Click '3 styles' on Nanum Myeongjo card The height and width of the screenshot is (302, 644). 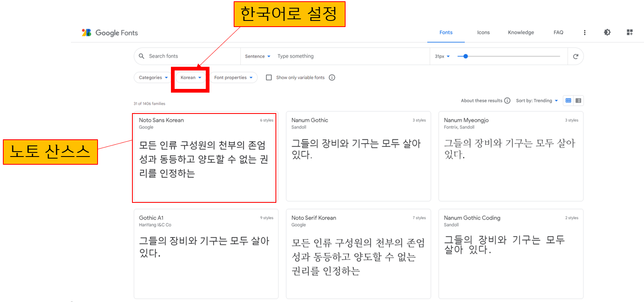(x=571, y=120)
